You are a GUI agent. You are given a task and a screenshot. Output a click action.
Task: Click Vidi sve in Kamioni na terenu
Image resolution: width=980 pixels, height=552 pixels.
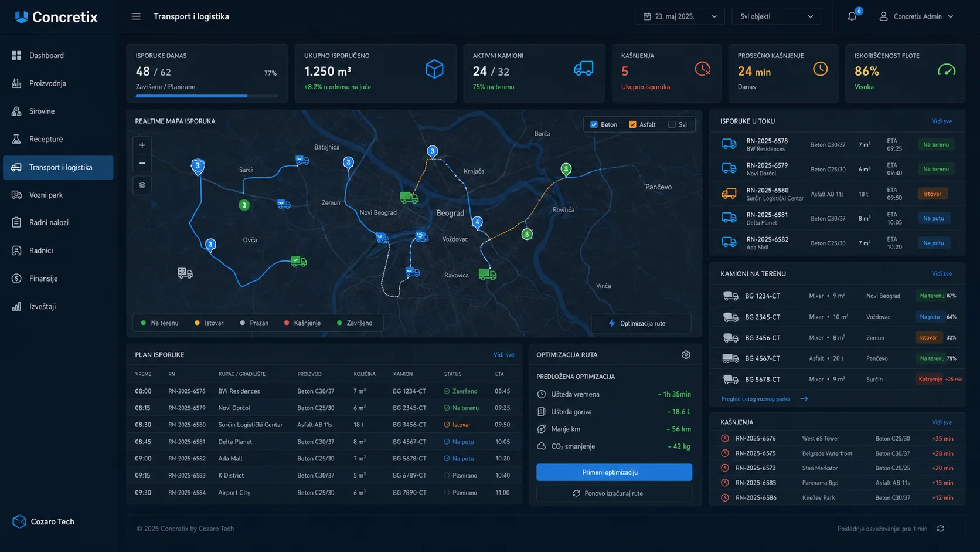pos(941,274)
